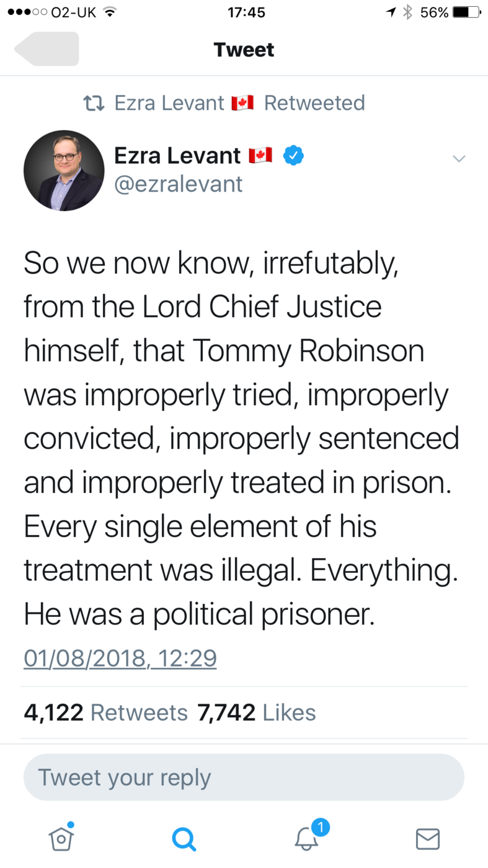Open the Messages envelope tab
The height and width of the screenshot is (868, 488).
(428, 839)
